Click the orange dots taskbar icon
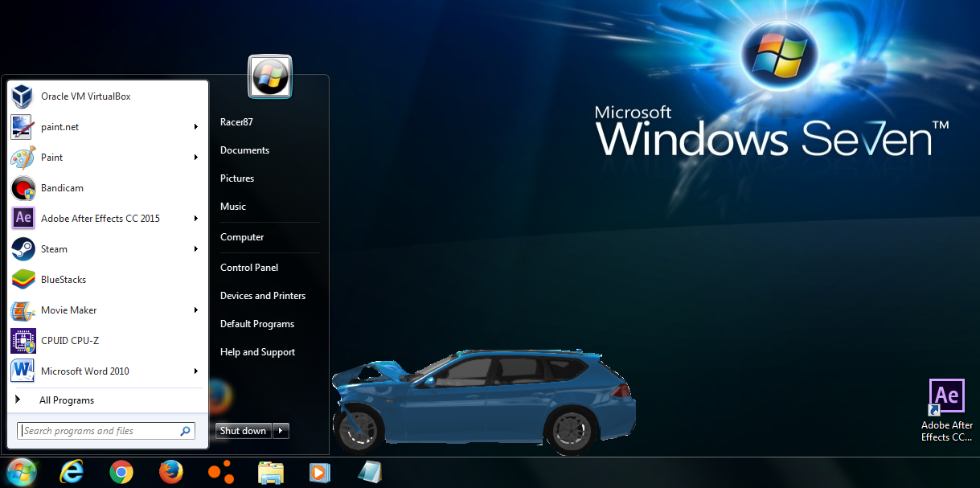 coord(220,471)
